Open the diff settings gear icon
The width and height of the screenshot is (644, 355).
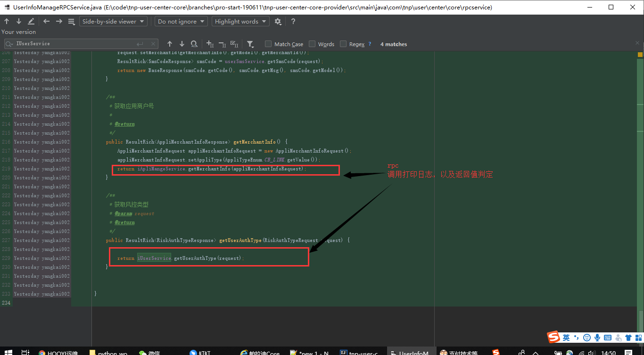coord(278,21)
